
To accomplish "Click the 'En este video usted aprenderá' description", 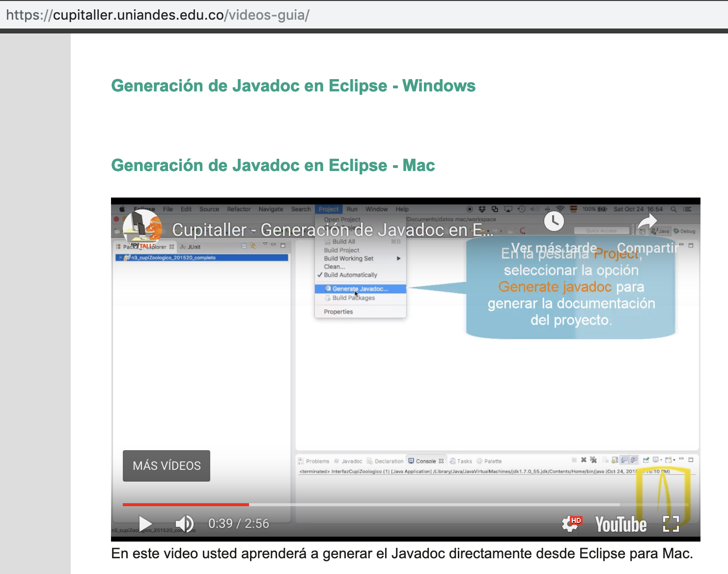I will (402, 553).
